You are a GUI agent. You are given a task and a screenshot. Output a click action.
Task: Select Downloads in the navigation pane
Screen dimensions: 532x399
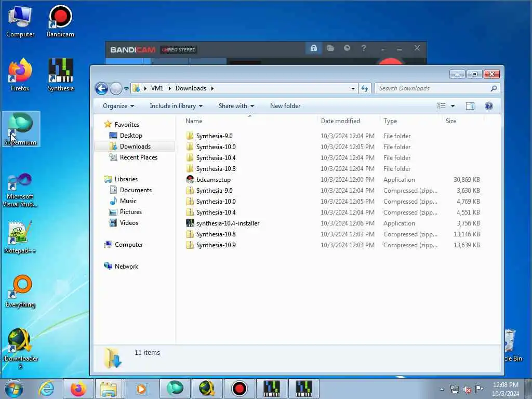(x=135, y=147)
